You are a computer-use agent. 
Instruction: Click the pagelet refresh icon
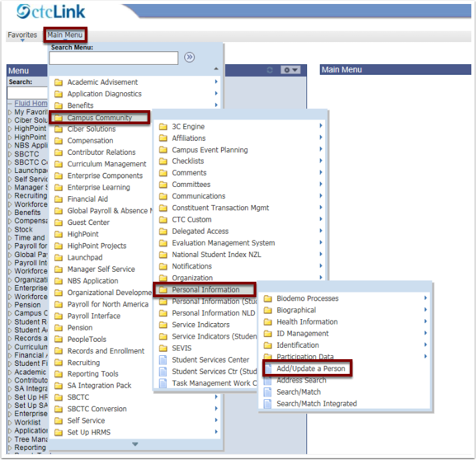pyautogui.click(x=270, y=70)
